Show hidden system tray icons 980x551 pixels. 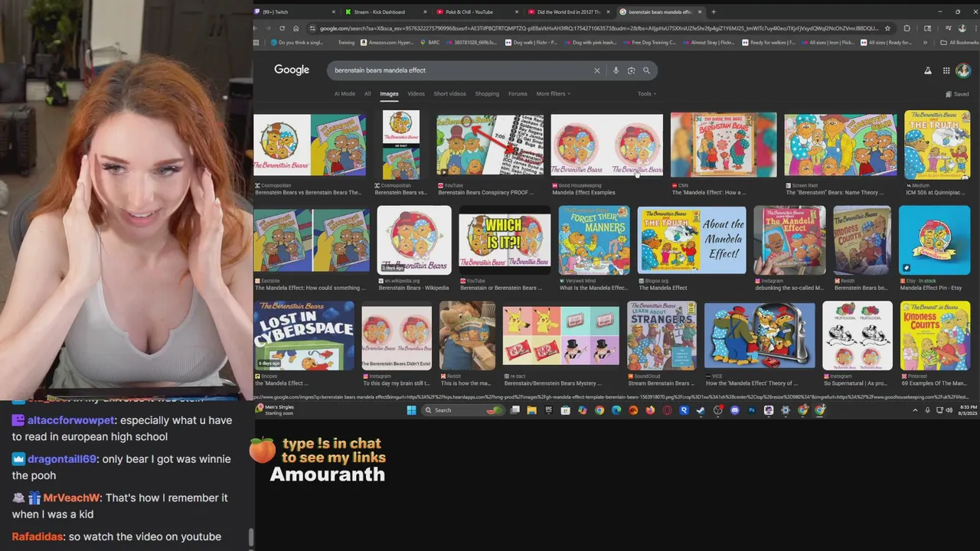click(915, 410)
